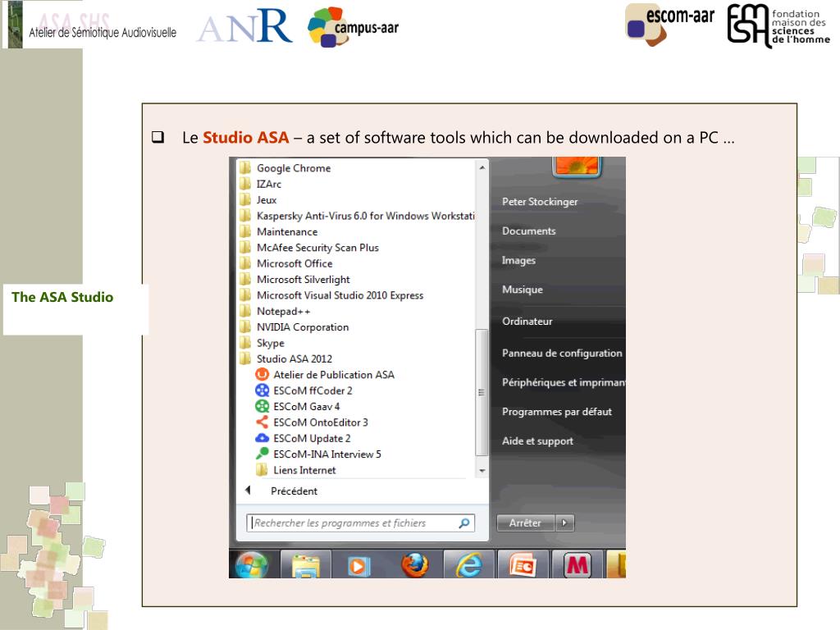
Task: Click the FMSH foundation logo
Action: tap(779, 25)
